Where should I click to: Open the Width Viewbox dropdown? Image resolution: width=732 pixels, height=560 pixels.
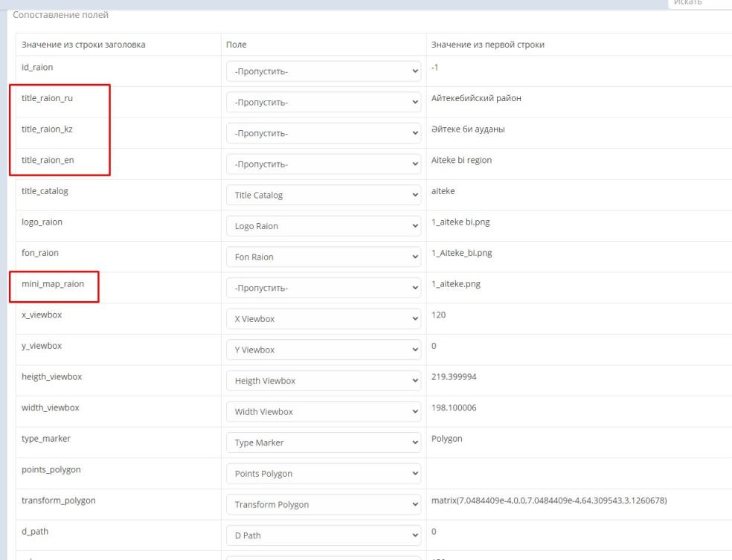[324, 411]
